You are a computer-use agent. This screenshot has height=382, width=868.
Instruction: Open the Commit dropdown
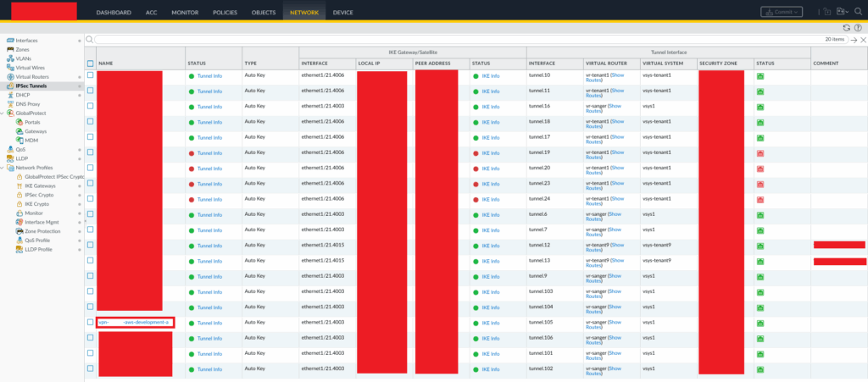[781, 12]
